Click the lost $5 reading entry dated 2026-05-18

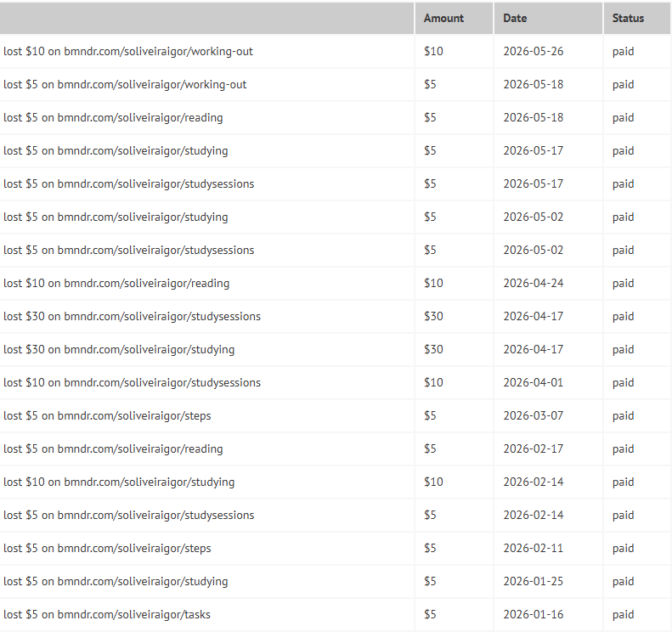(113, 118)
